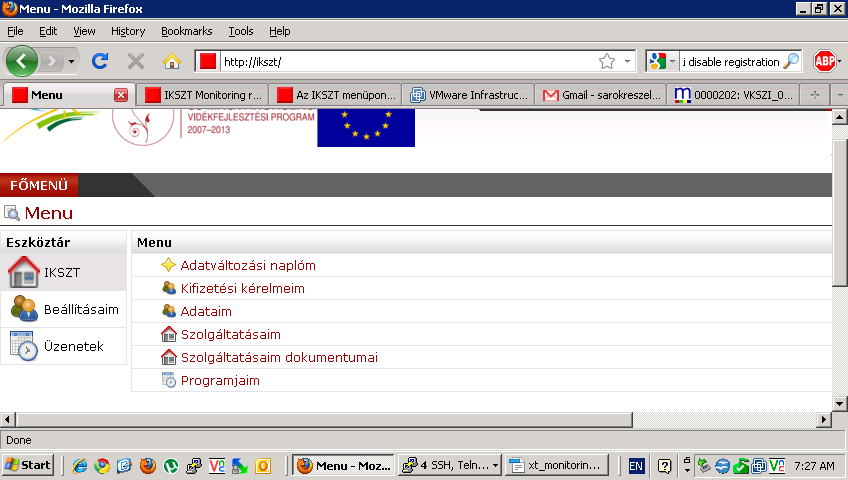Screen dimensions: 848x480
Task: Click the Firefox back arrow button
Action: (x=22, y=61)
